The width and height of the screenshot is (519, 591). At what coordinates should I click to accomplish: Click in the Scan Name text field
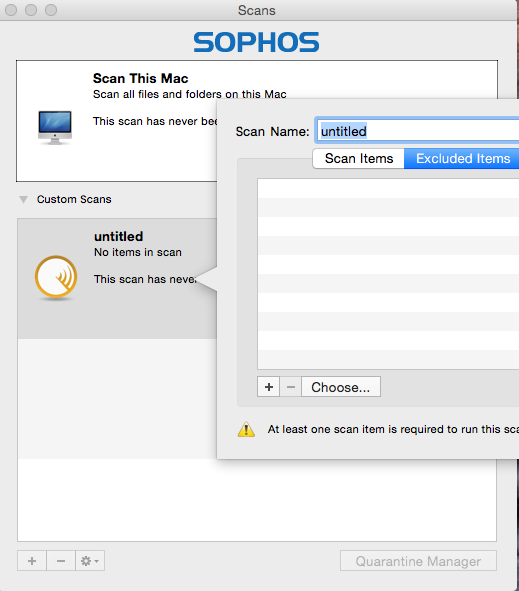tap(418, 131)
